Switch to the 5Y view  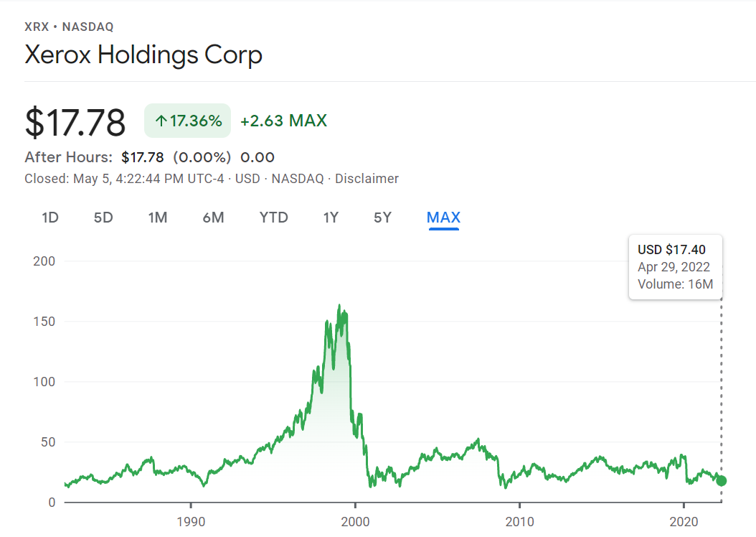pos(382,217)
